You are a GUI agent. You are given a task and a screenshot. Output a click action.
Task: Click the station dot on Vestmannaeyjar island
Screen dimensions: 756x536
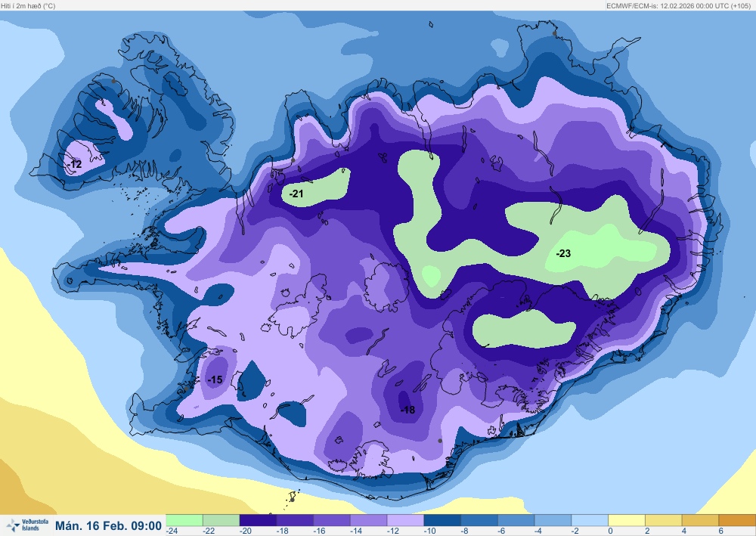coord(292,500)
